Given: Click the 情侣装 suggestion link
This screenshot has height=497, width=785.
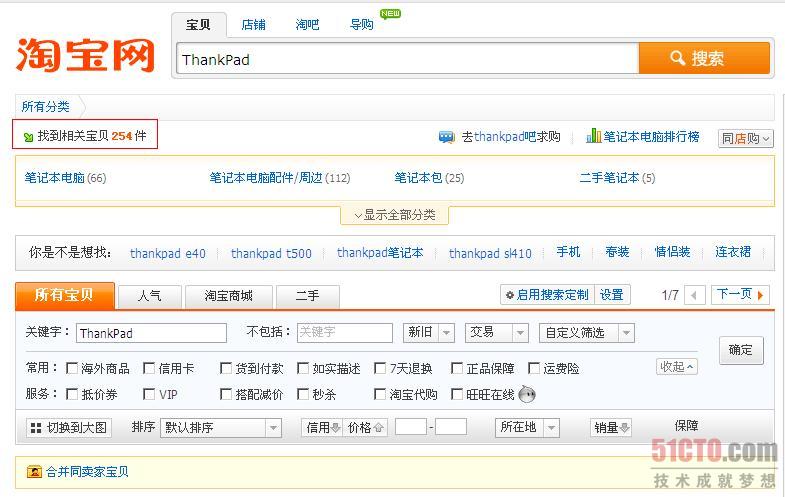Looking at the screenshot, I should tap(672, 252).
